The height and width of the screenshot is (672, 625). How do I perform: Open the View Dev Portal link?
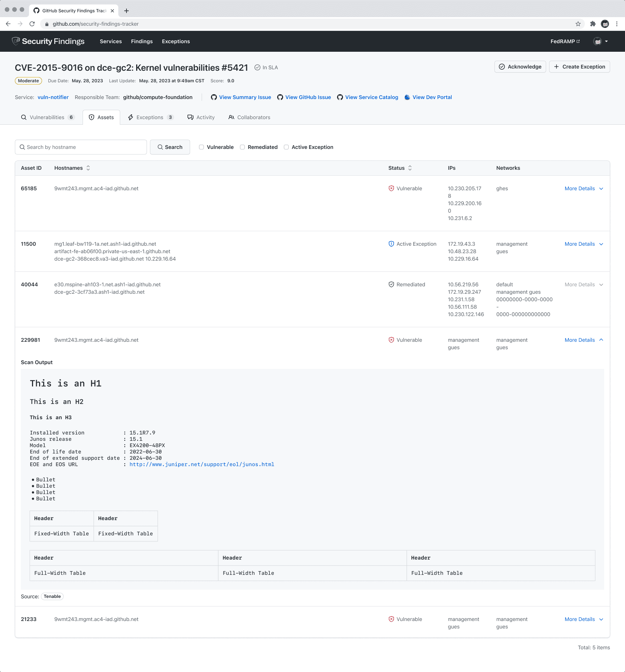click(x=428, y=97)
